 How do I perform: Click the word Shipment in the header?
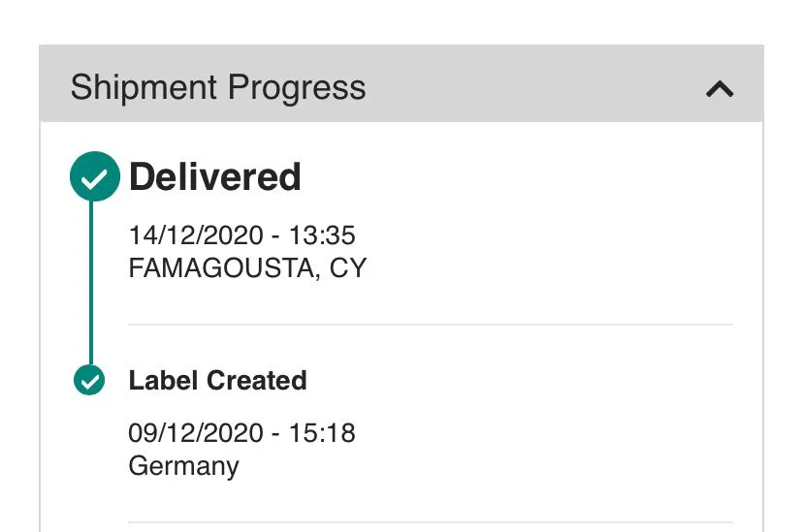143,88
